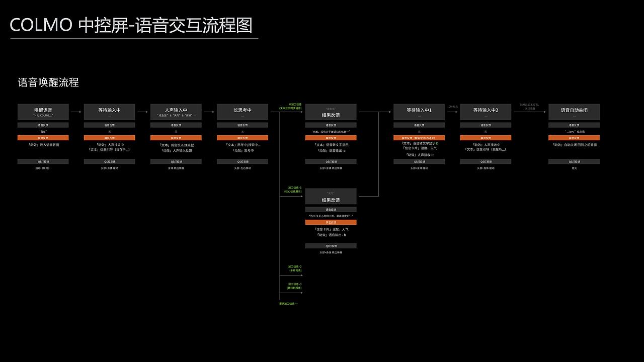Click the text 「动效」自动关闭 回到之前界面

coord(574,145)
